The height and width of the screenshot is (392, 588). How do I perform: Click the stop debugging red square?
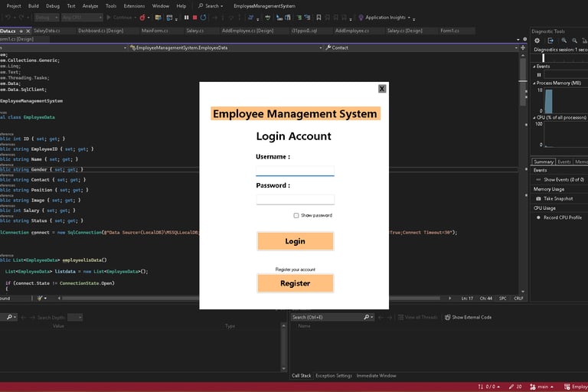click(194, 17)
